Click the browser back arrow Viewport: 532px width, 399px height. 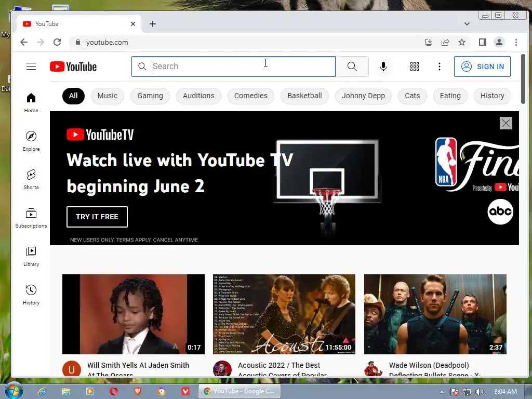click(x=24, y=42)
